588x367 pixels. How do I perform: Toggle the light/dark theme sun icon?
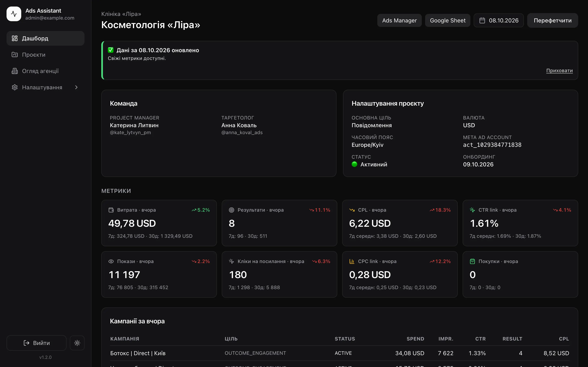[77, 343]
